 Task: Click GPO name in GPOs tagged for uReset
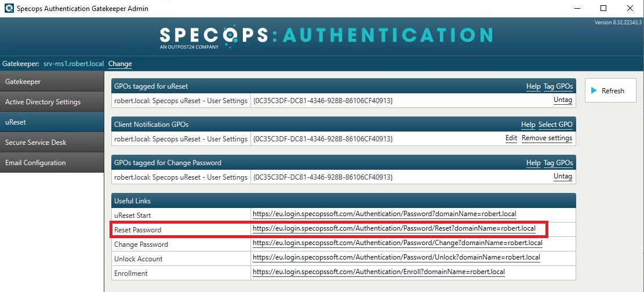[181, 101]
